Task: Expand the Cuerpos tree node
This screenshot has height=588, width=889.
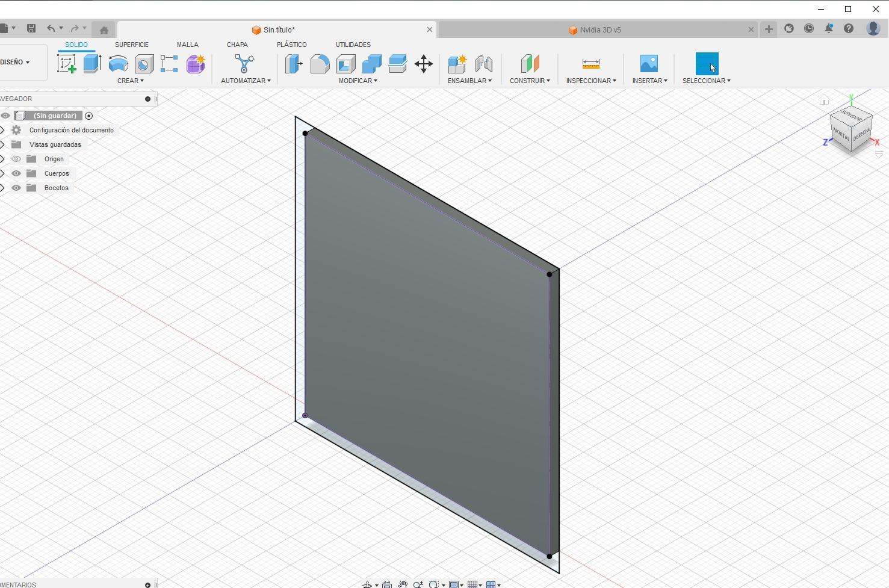Action: point(3,173)
